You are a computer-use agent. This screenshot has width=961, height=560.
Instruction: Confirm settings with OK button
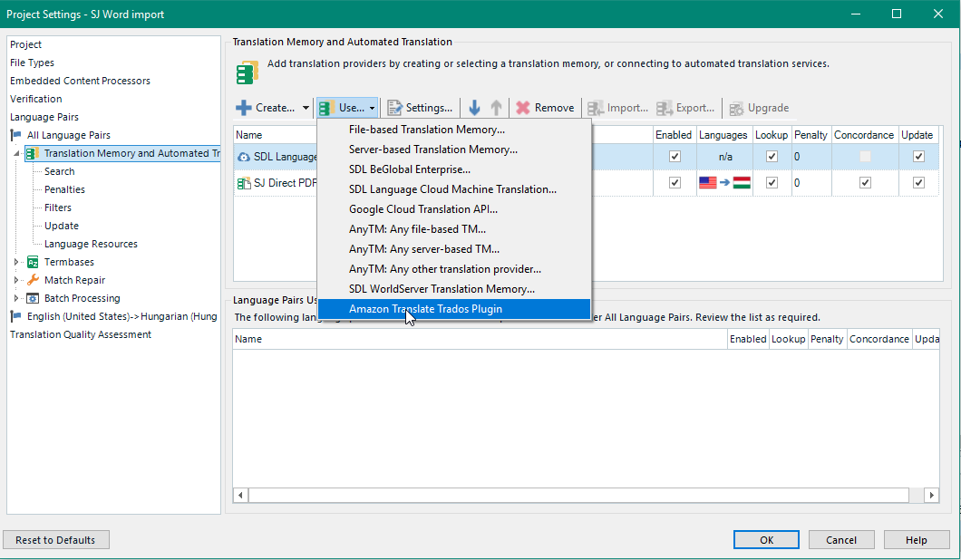(766, 540)
